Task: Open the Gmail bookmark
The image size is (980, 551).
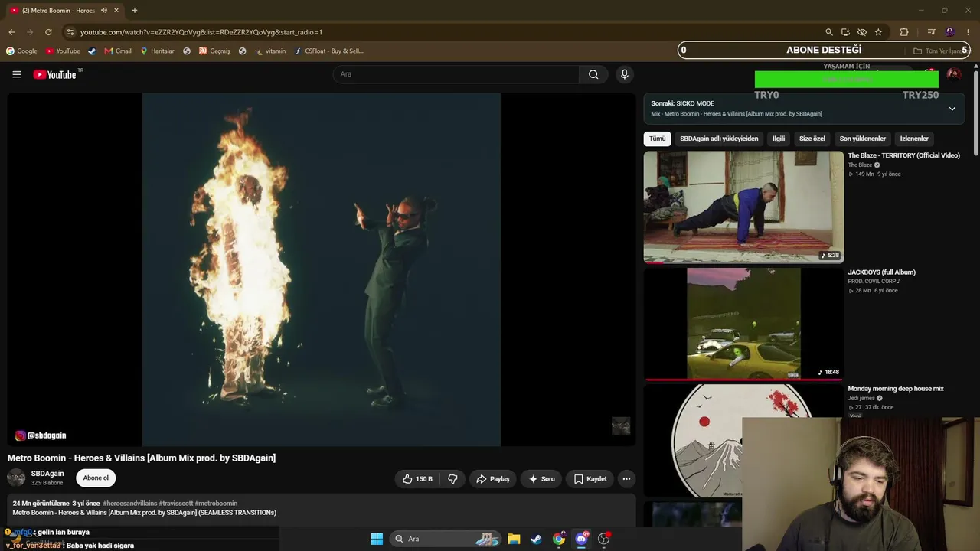Action: (118, 51)
